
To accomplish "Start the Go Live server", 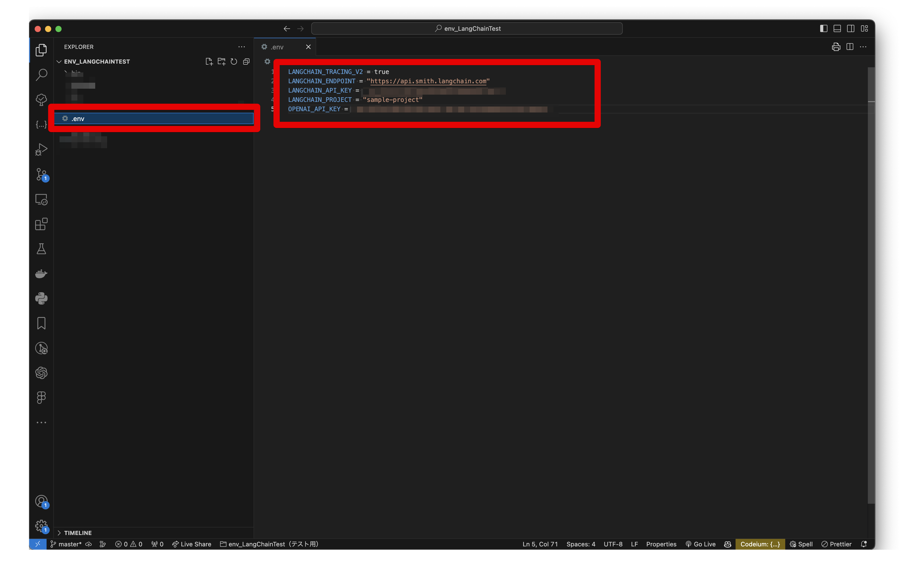I will 700,544.
